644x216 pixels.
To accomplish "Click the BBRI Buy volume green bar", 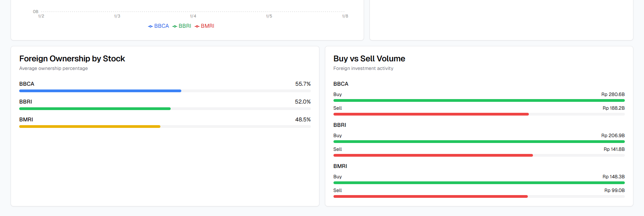I will pyautogui.click(x=479, y=142).
